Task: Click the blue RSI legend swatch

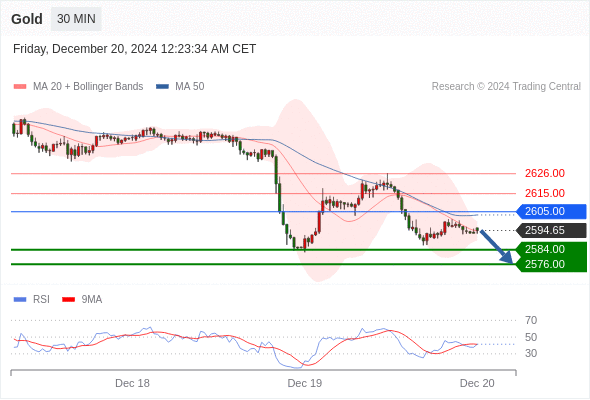Action: 20,300
